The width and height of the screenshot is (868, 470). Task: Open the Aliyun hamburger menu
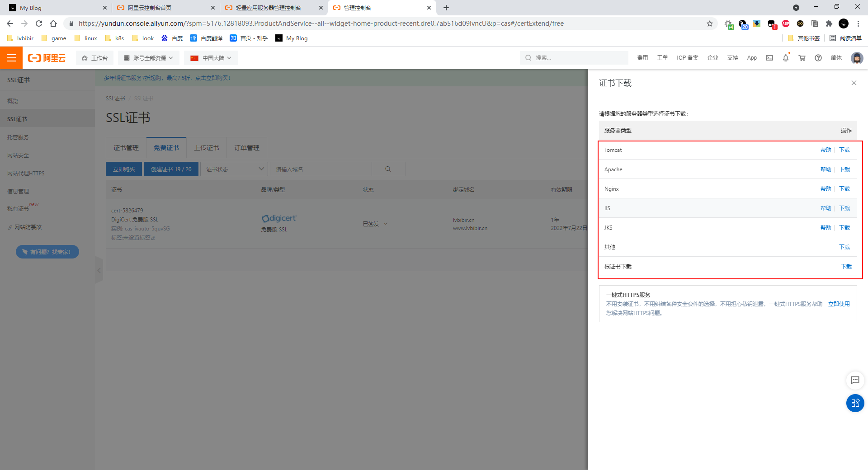point(11,58)
